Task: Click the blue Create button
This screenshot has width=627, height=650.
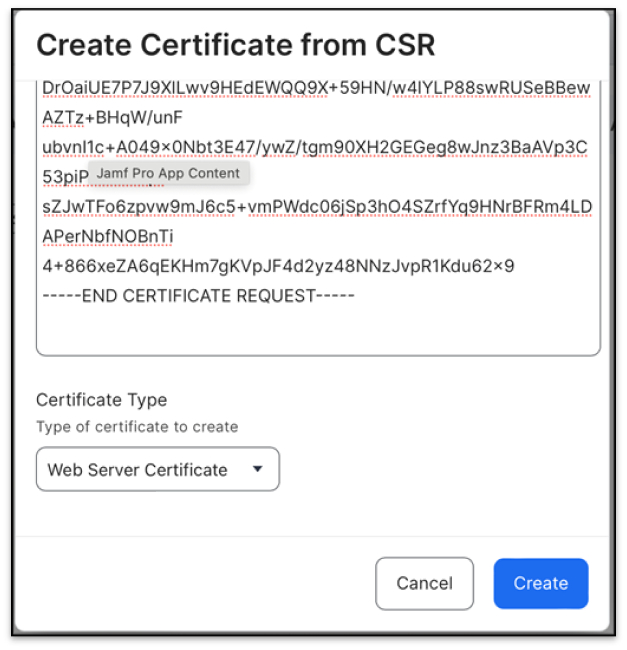Action: 540,583
